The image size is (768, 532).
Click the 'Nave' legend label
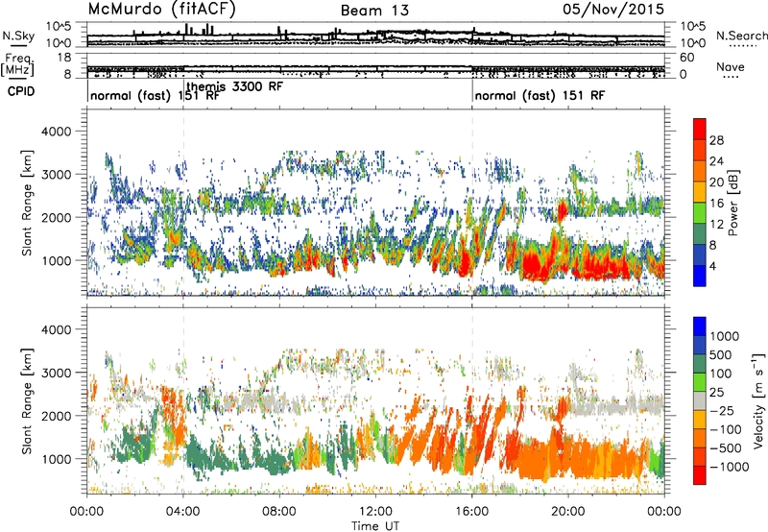(x=731, y=66)
